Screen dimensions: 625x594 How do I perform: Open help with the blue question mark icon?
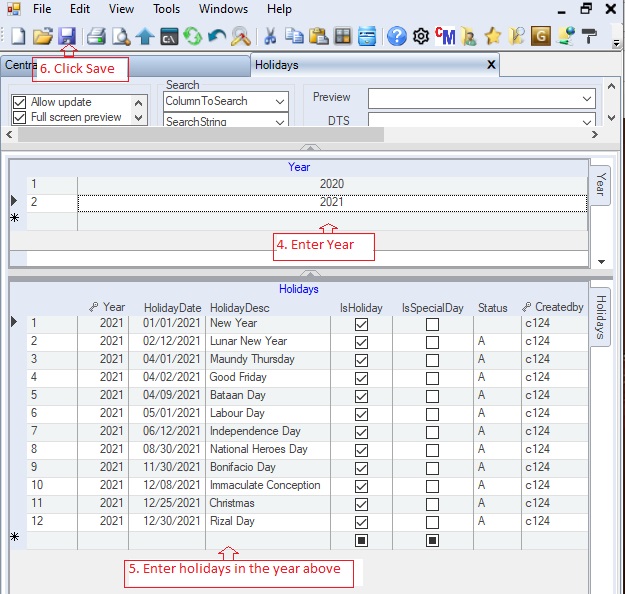coord(397,36)
